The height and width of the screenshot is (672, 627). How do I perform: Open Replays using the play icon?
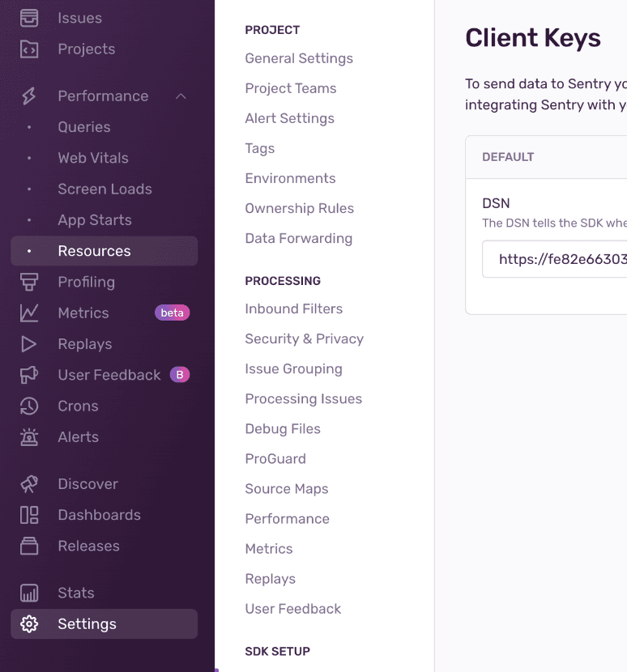[29, 344]
